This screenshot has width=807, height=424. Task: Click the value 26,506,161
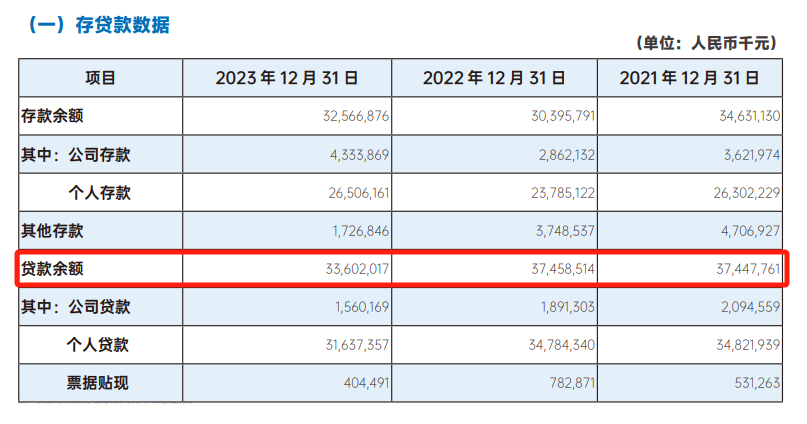(359, 193)
